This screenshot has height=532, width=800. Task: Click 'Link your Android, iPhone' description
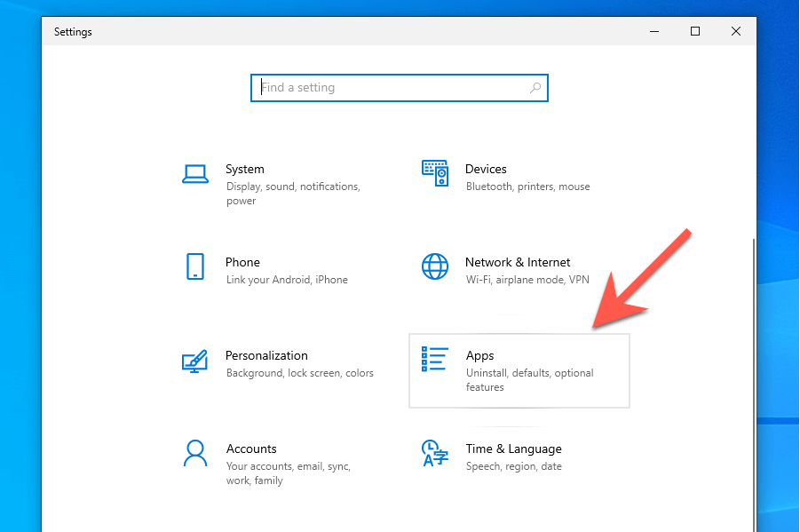[287, 280]
